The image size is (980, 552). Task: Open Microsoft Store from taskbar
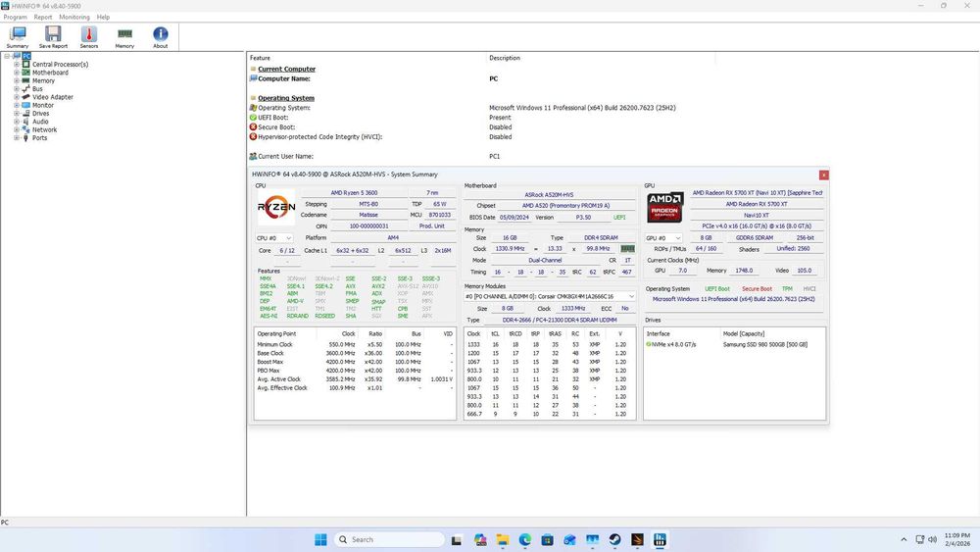[548, 539]
